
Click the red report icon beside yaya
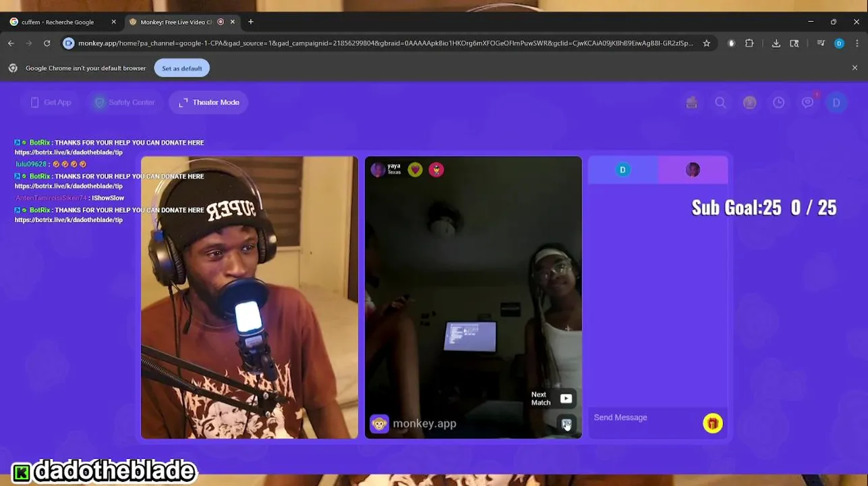(436, 169)
